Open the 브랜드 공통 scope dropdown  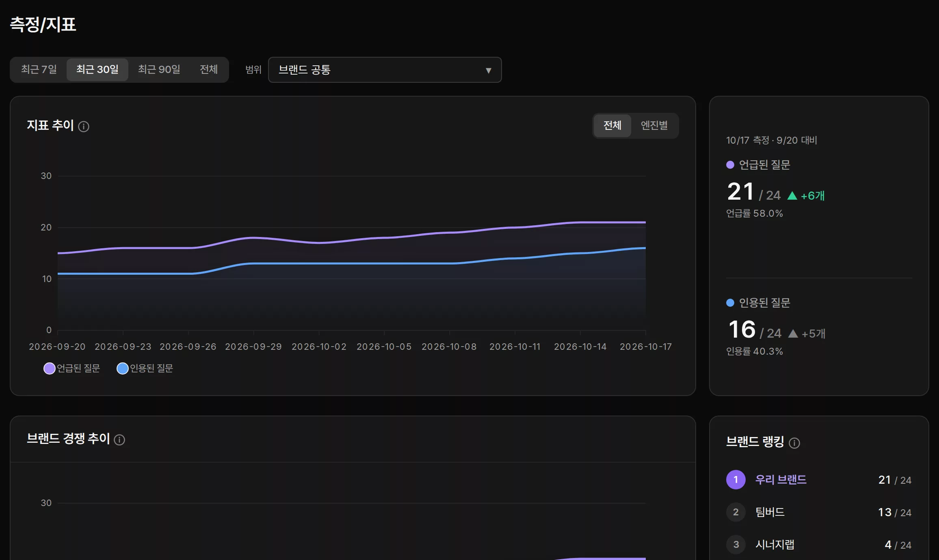click(x=385, y=70)
